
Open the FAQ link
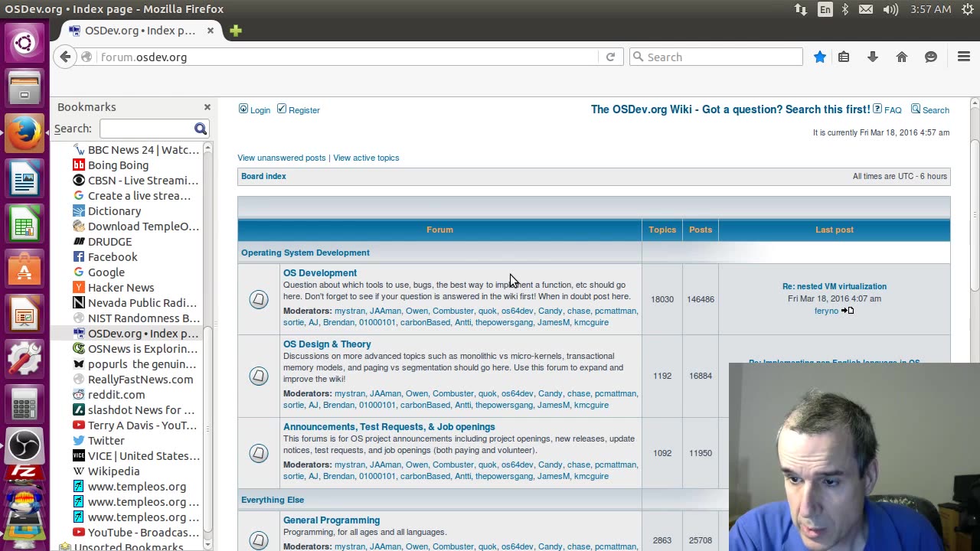tap(893, 110)
